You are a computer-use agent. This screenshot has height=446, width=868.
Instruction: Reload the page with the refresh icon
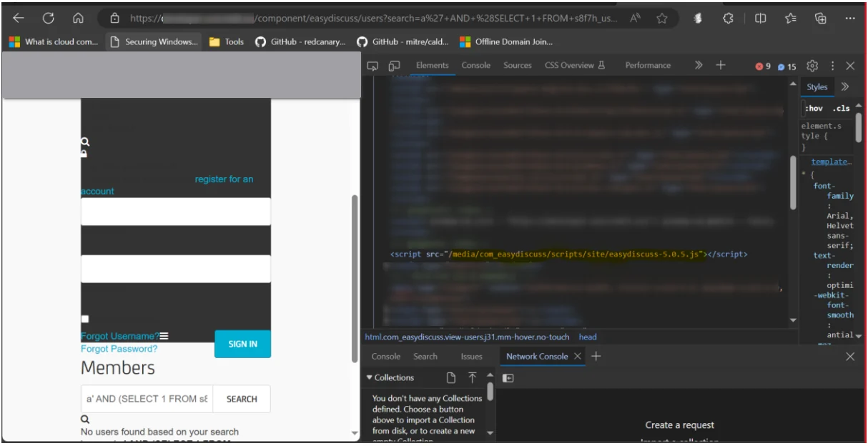pyautogui.click(x=49, y=19)
